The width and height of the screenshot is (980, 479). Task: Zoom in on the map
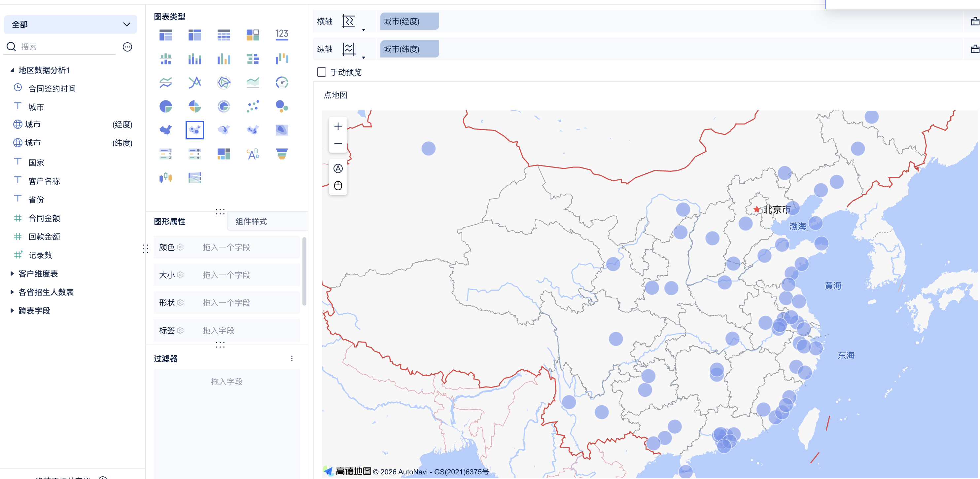click(338, 127)
